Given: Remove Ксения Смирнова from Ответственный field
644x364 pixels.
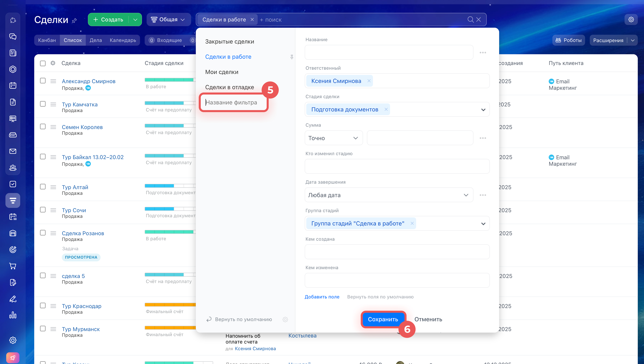Looking at the screenshot, I should tap(369, 81).
